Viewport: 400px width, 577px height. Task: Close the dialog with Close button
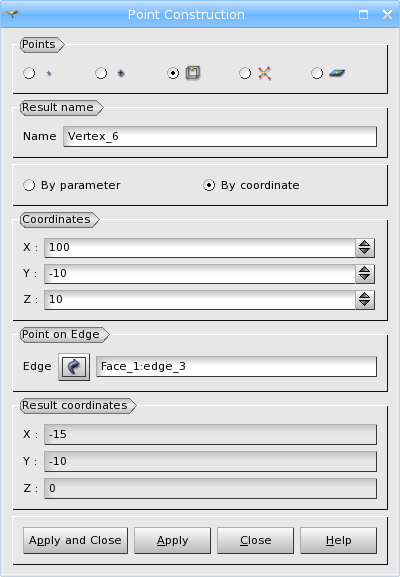point(255,540)
